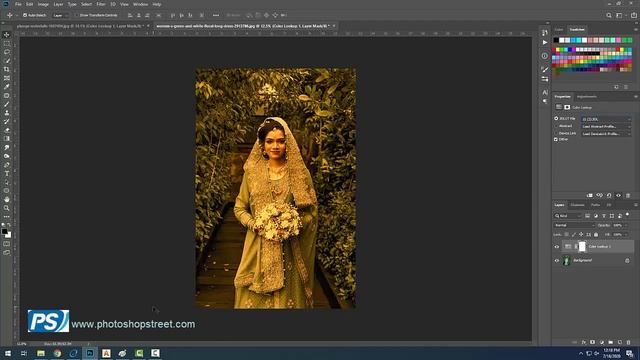Screen dimensions: 640x360
Task: Open the Layers panel flyout menu
Action: click(x=636, y=205)
